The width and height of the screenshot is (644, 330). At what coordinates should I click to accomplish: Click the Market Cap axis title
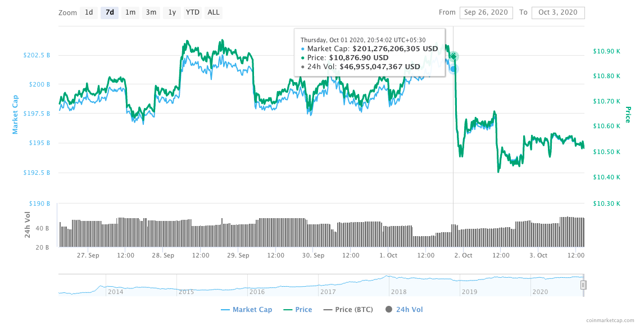pos(15,115)
